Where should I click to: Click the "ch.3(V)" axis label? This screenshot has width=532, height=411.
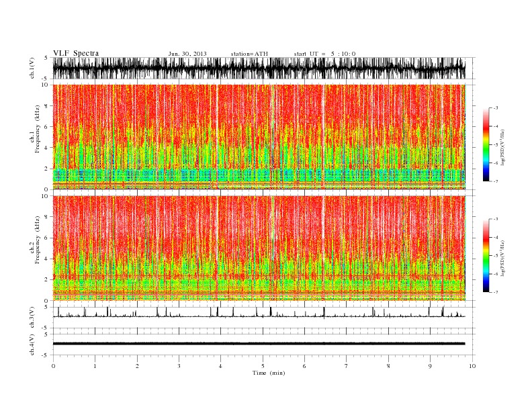(32, 317)
